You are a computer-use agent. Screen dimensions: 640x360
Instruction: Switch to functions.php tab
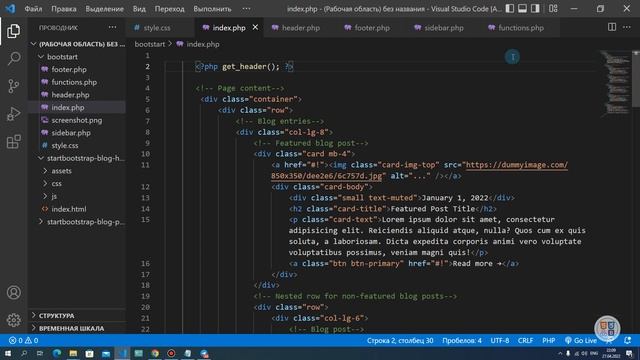[520, 28]
